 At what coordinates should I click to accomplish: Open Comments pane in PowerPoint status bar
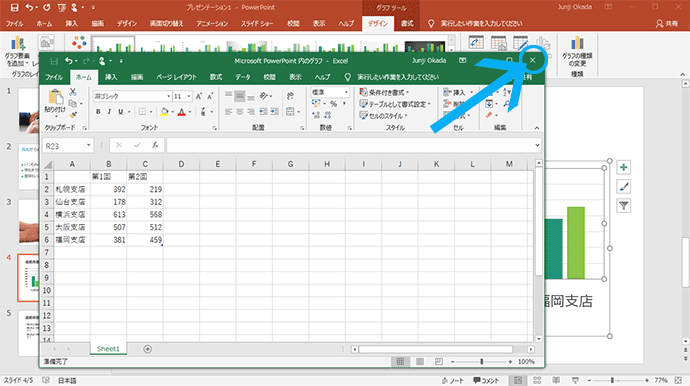tap(486, 380)
